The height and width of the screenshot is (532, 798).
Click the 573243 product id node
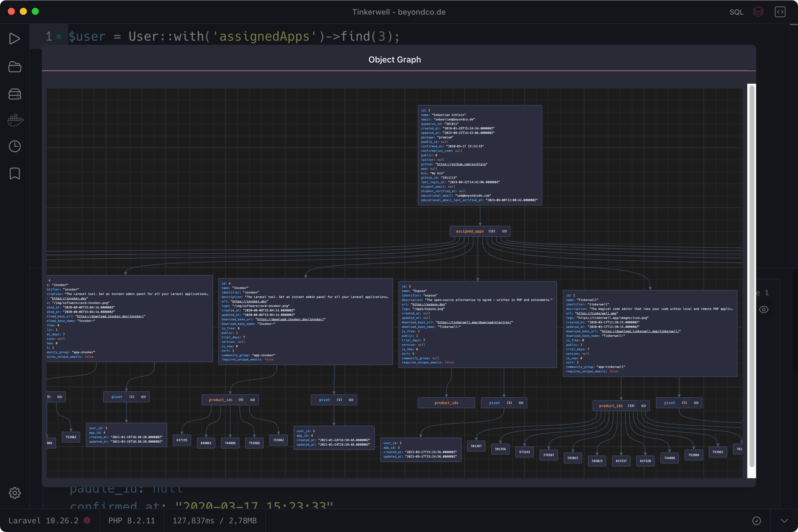(x=524, y=452)
